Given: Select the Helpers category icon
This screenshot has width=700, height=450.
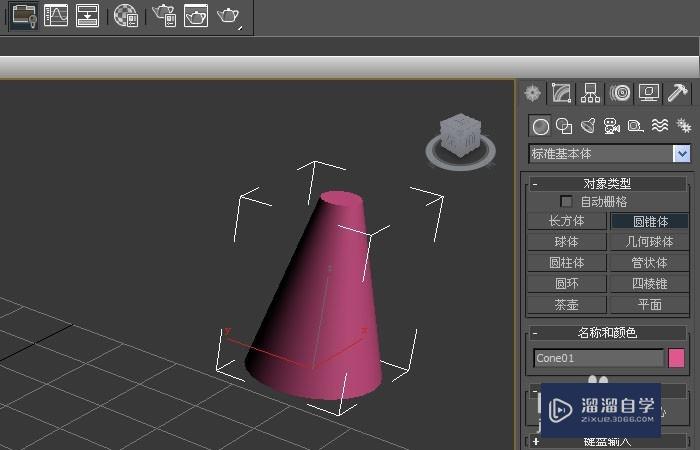Looking at the screenshot, I should 636,126.
